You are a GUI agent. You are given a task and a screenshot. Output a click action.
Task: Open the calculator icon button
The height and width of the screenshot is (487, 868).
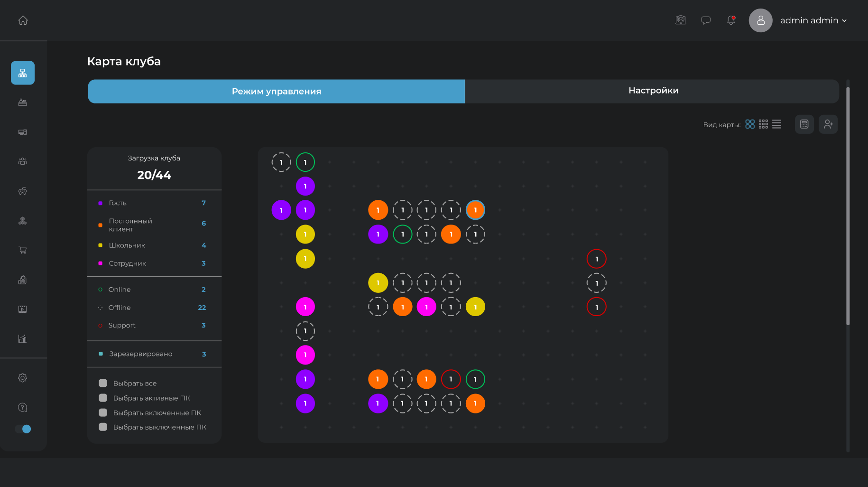tap(804, 124)
